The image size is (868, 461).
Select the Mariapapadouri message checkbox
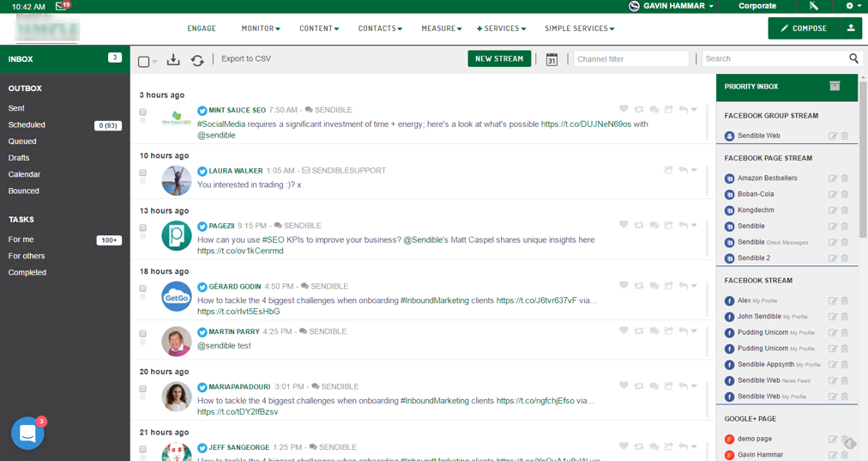pyautogui.click(x=143, y=389)
